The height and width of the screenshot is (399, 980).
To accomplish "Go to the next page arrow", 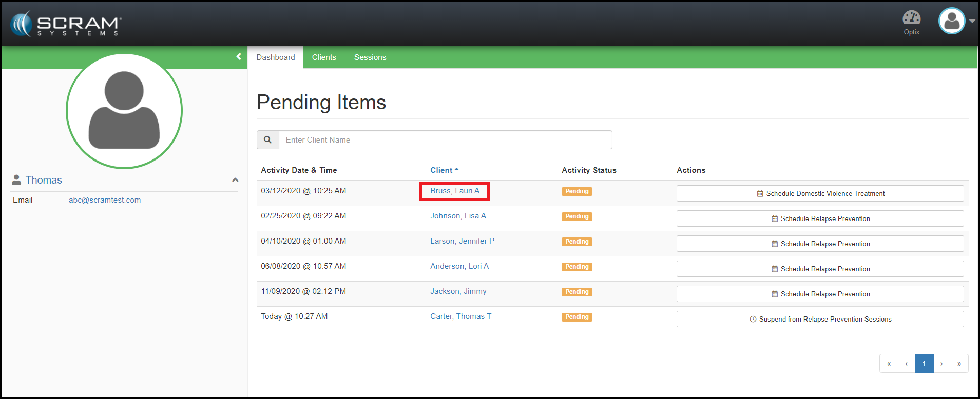I will 941,364.
